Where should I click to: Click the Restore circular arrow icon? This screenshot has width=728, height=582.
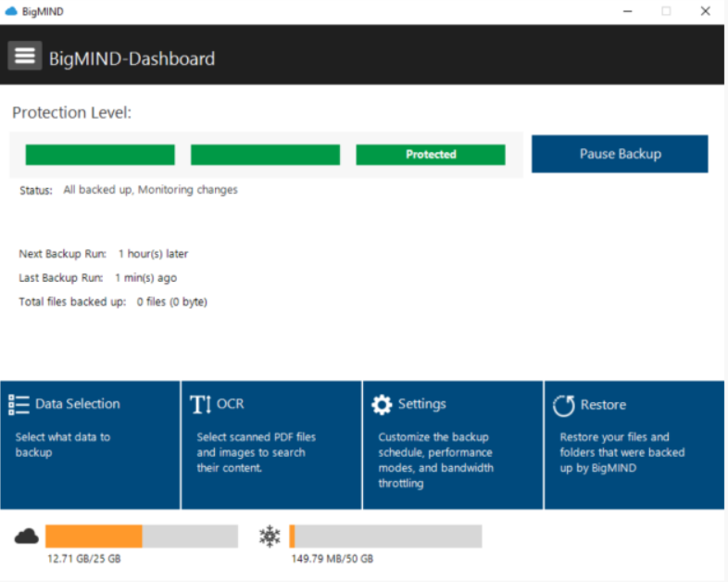coord(564,406)
